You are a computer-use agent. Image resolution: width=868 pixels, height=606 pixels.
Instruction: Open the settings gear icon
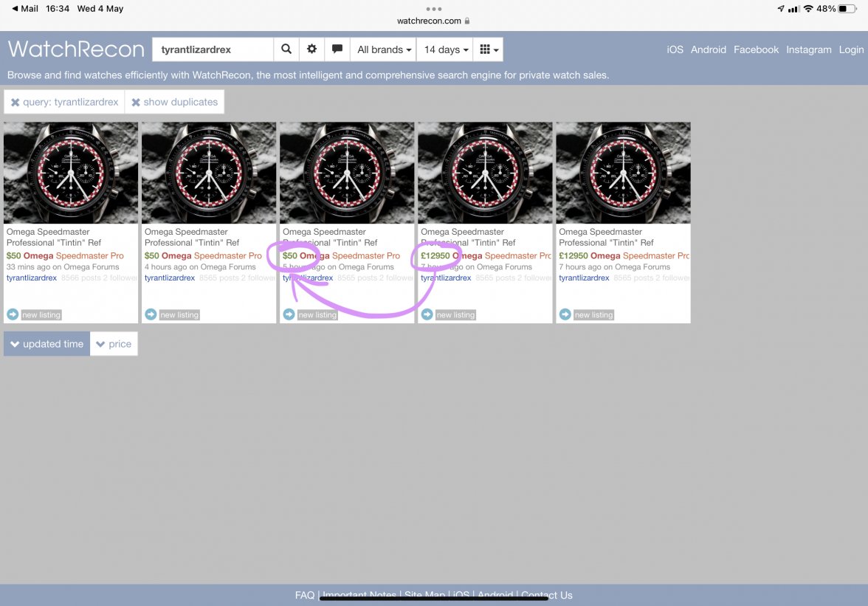(311, 49)
